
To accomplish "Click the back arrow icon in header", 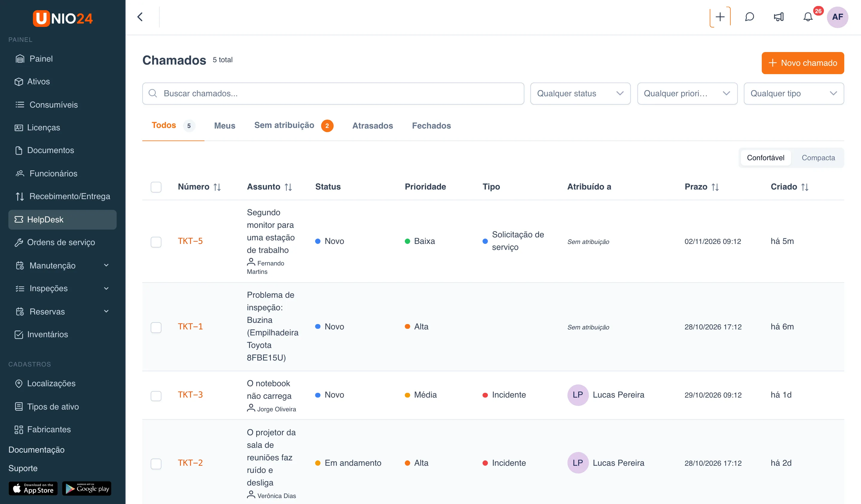I will click(x=140, y=17).
